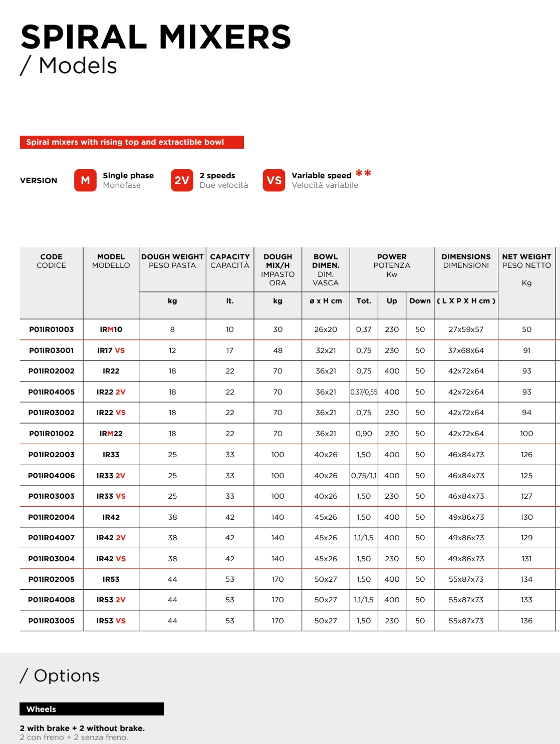Click the red VS variable speed badge
The width and height of the screenshot is (560, 744).
click(x=273, y=180)
